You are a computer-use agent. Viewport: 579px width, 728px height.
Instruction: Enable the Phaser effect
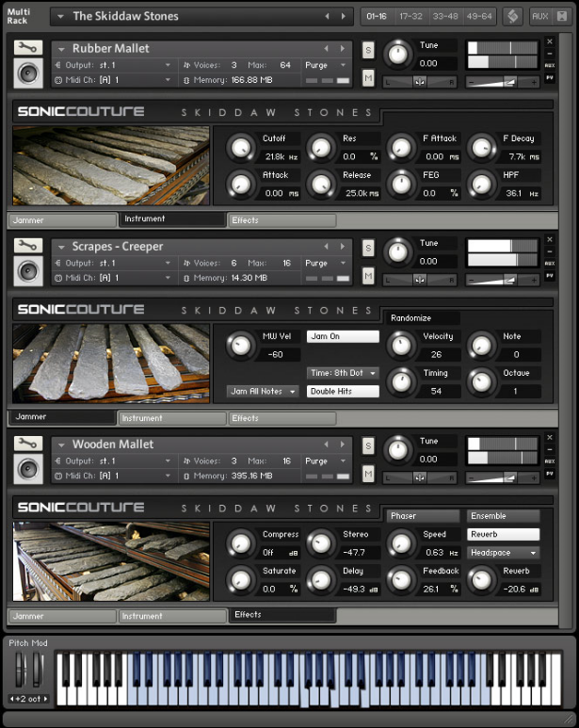pyautogui.click(x=423, y=516)
